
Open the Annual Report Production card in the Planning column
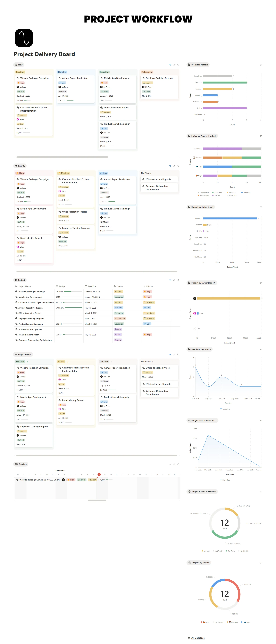coord(75,78)
